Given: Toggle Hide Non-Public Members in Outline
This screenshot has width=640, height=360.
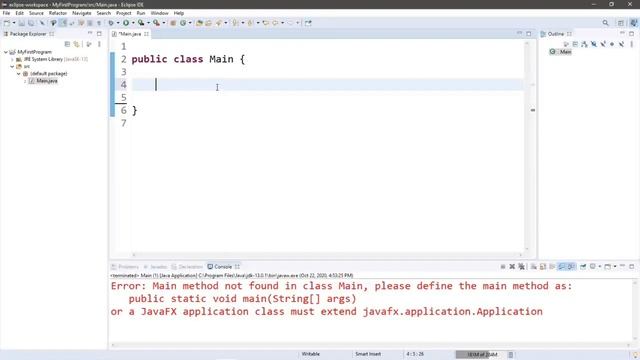Looking at the screenshot, I should 612,44.
